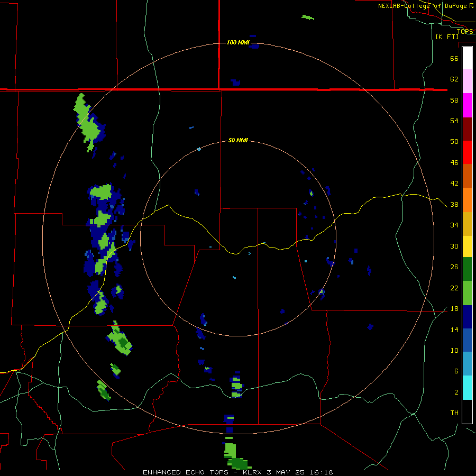This screenshot has height=476, width=476.
Task: Click the ENHANCED ECHO TOPS product title
Action: [185, 472]
